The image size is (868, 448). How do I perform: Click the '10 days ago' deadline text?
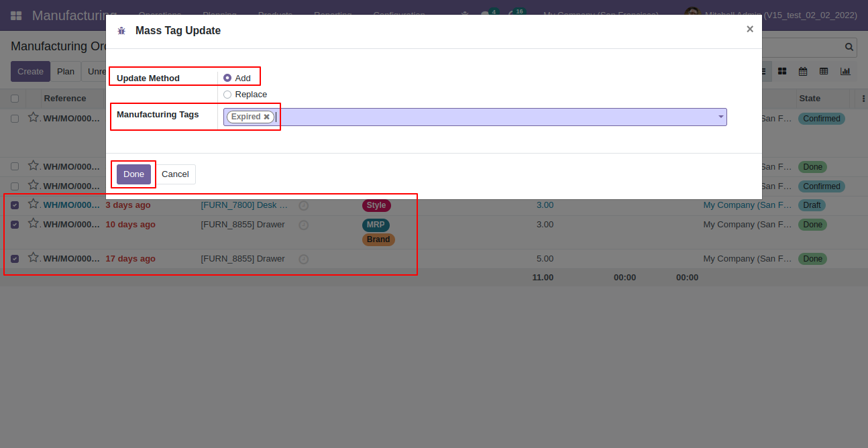pyautogui.click(x=130, y=225)
